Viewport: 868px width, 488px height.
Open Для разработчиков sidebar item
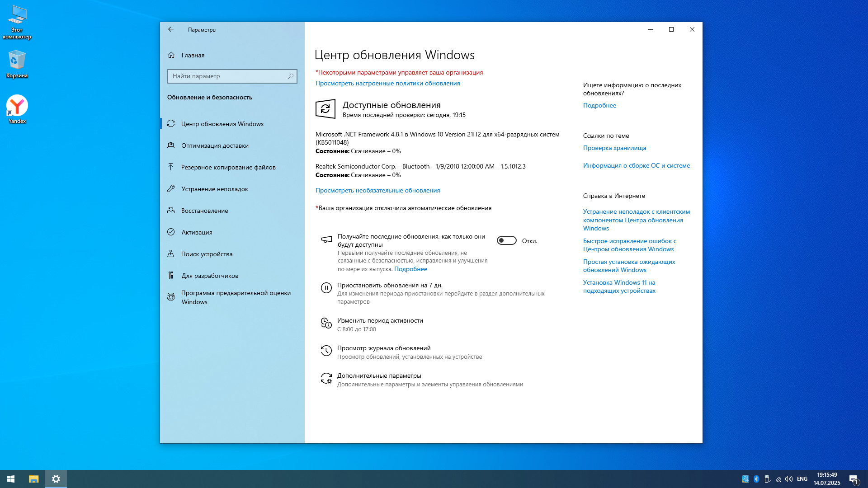tap(210, 276)
